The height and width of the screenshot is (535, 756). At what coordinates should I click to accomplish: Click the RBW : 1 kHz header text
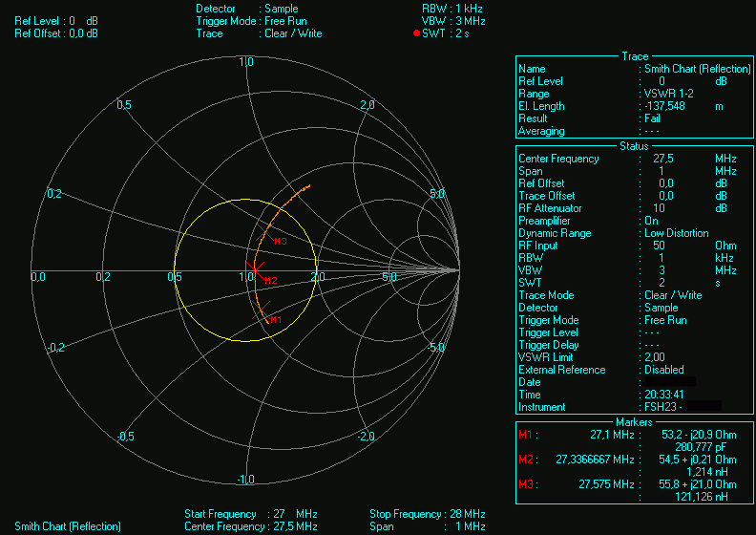tap(452, 9)
